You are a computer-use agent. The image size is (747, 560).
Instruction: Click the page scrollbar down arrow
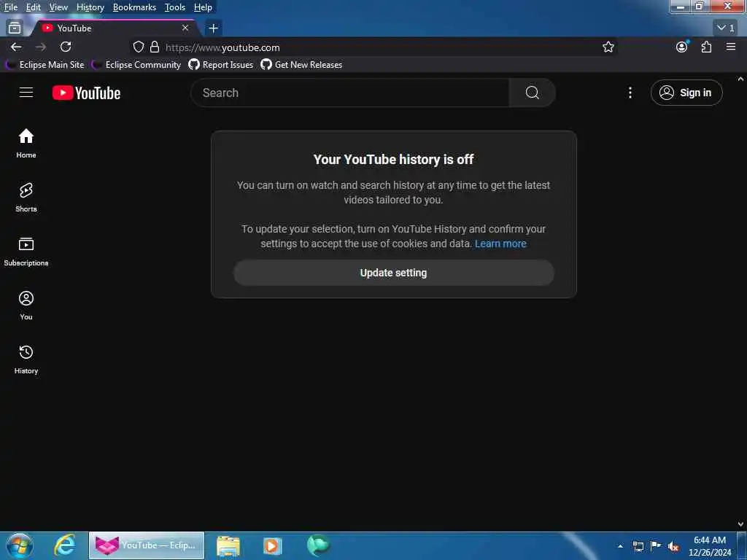click(x=740, y=524)
